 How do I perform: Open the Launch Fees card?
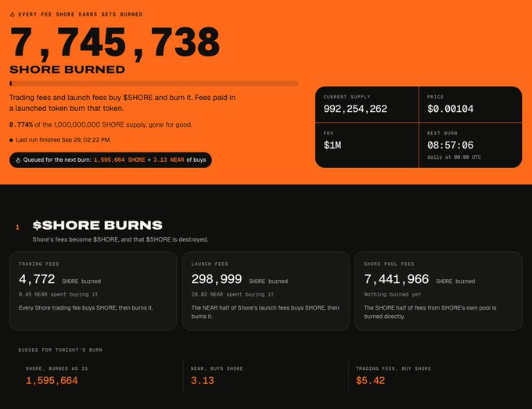pyautogui.click(x=266, y=291)
